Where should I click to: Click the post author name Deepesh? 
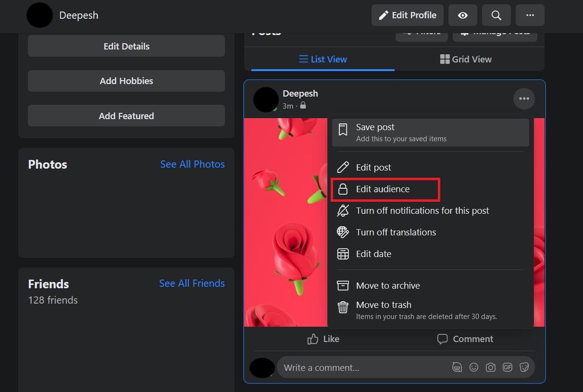click(300, 94)
